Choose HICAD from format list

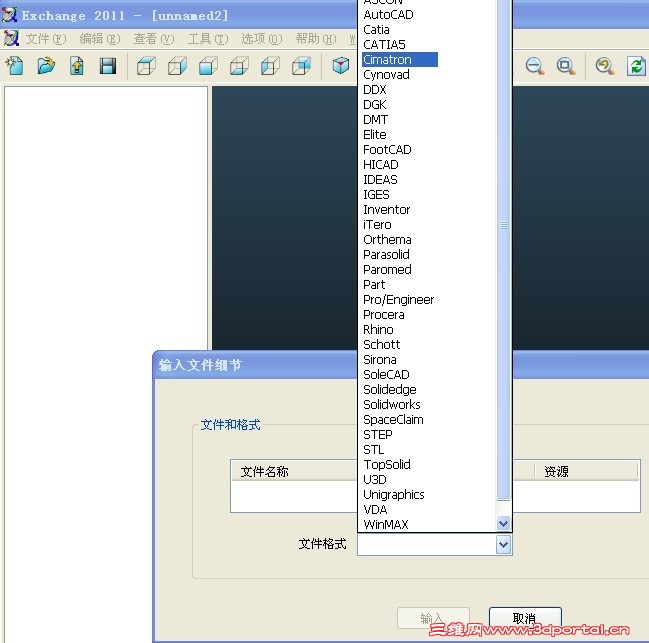(x=381, y=165)
